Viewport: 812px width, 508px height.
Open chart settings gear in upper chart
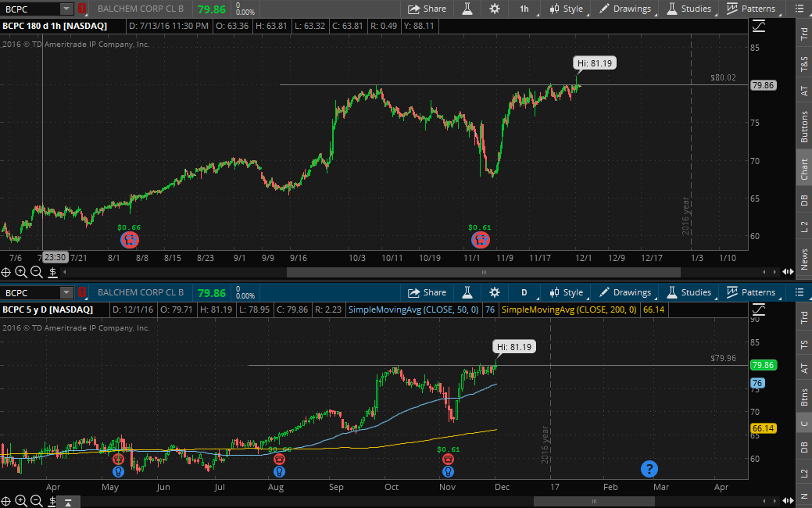tap(495, 9)
